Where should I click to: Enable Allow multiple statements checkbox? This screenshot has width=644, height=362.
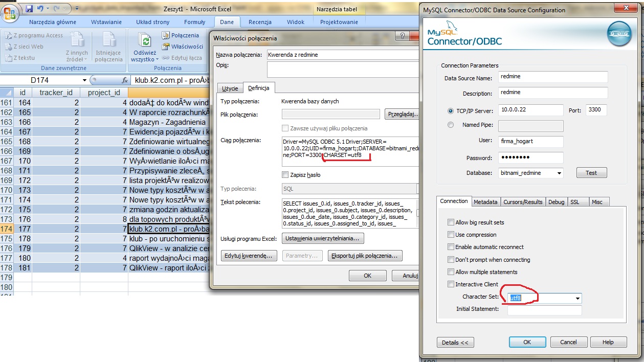[x=451, y=272]
